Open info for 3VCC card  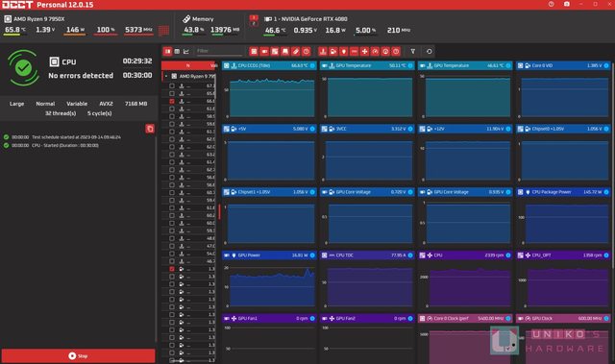(410, 129)
